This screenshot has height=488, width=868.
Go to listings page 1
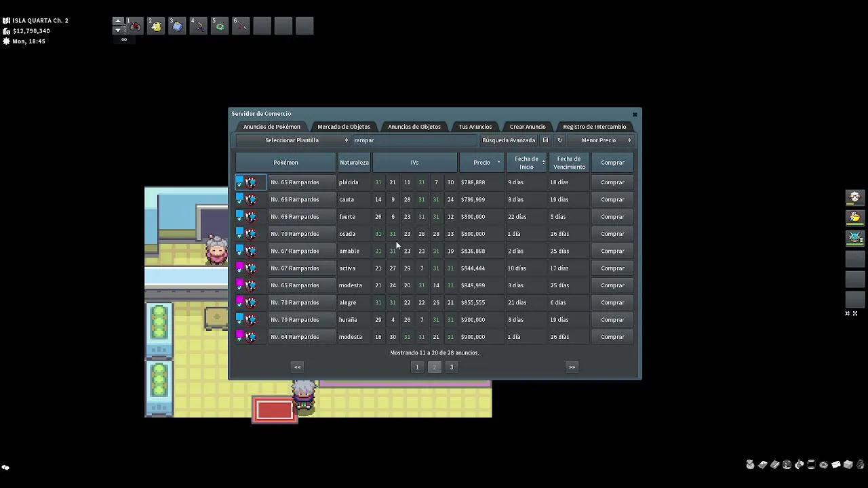point(417,367)
